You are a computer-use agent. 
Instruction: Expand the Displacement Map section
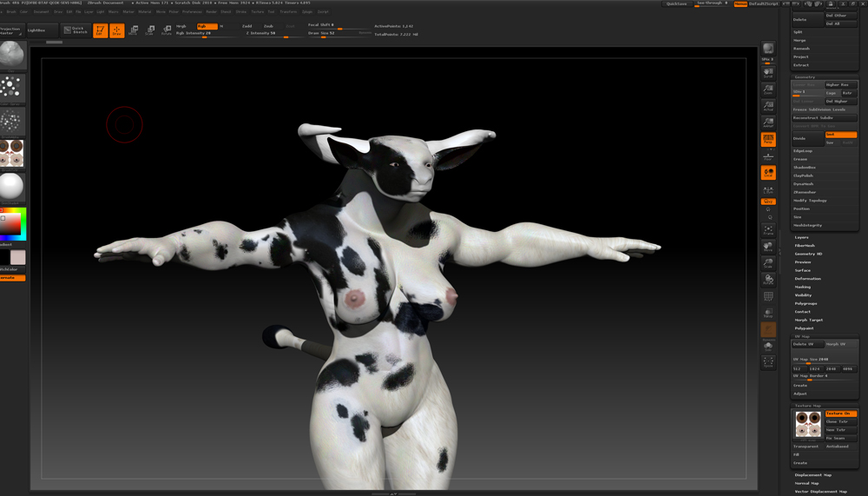tap(812, 475)
